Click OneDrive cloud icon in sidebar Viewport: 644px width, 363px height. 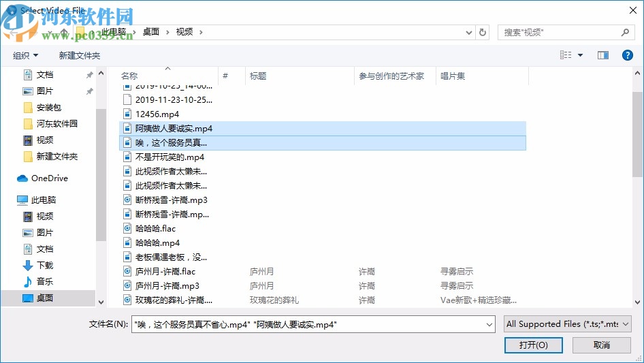[x=22, y=178]
